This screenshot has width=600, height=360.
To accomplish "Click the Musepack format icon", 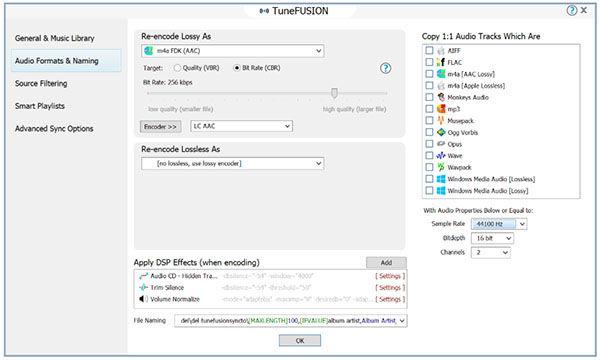I will (x=441, y=121).
